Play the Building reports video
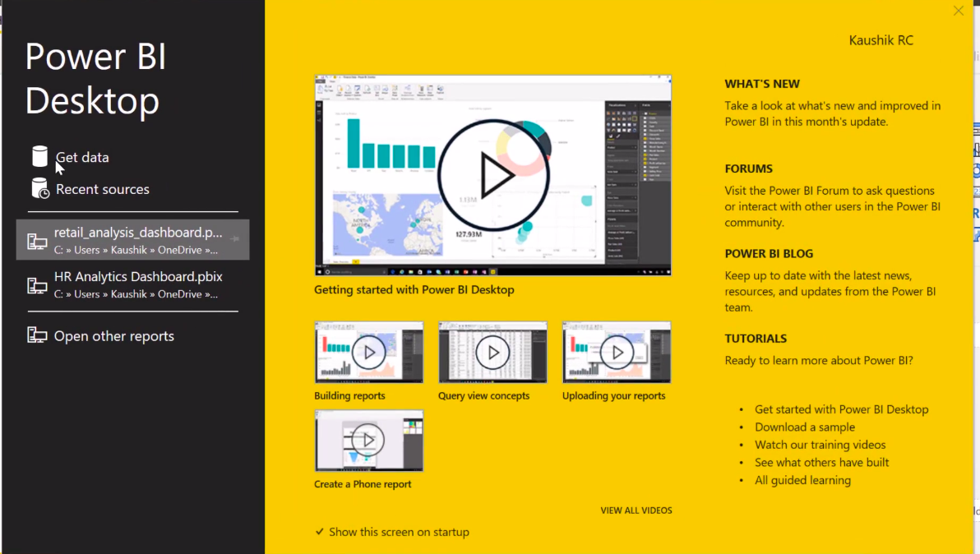 [369, 353]
